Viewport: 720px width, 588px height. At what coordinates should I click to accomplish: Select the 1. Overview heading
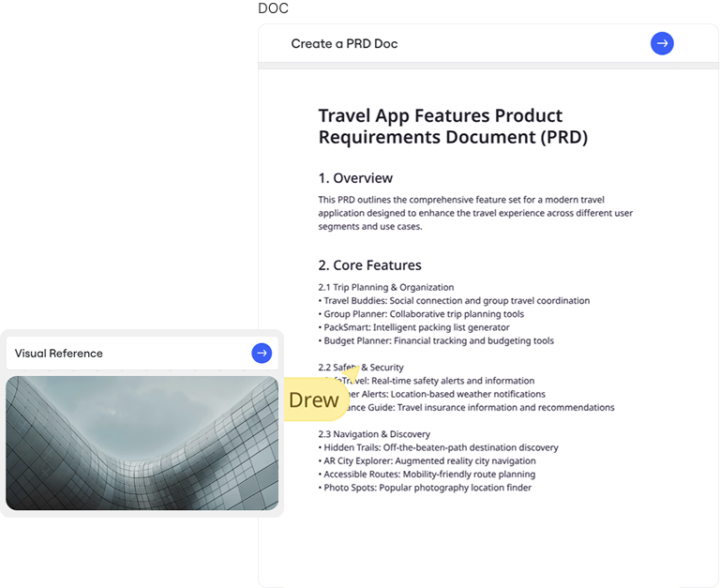355,178
